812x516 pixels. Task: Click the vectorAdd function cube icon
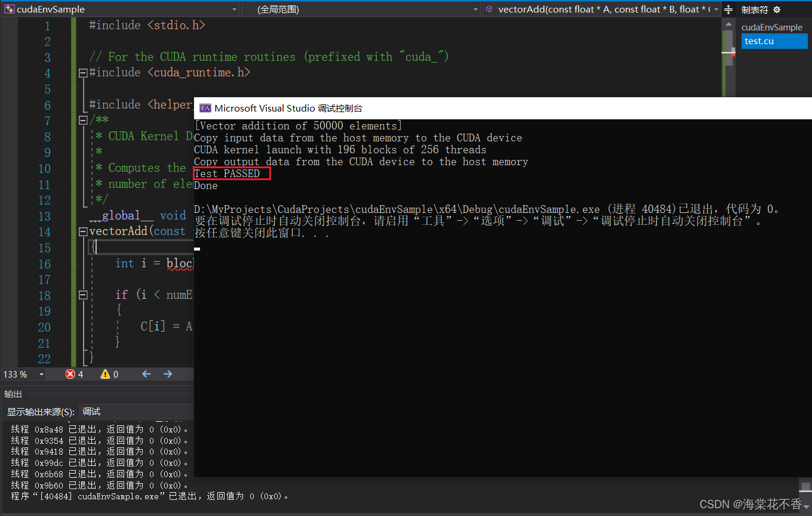point(489,9)
